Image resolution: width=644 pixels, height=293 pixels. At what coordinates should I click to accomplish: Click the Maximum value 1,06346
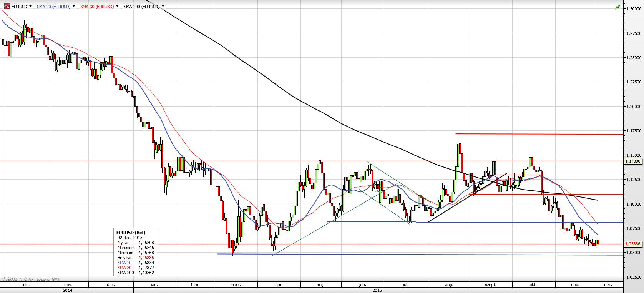146,248
